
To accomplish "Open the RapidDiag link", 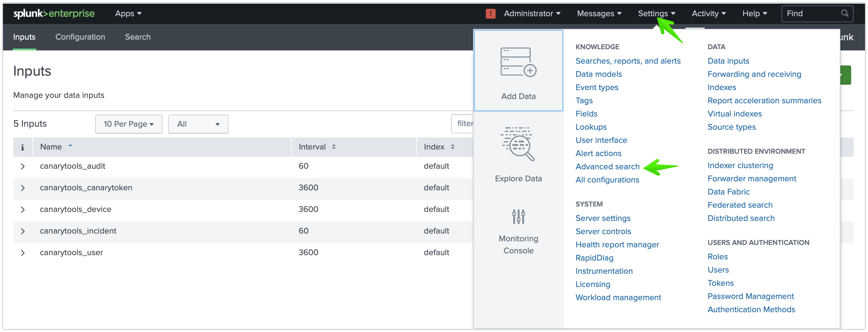I will (594, 258).
